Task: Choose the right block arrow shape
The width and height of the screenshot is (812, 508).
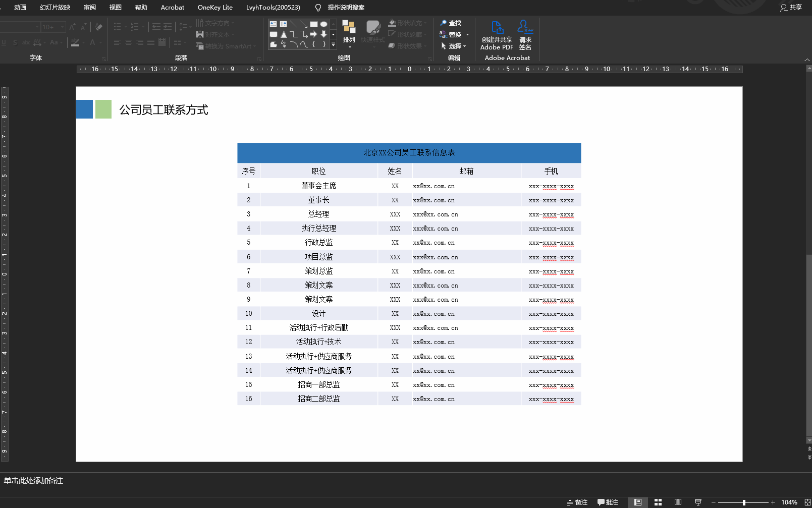Action: click(313, 34)
